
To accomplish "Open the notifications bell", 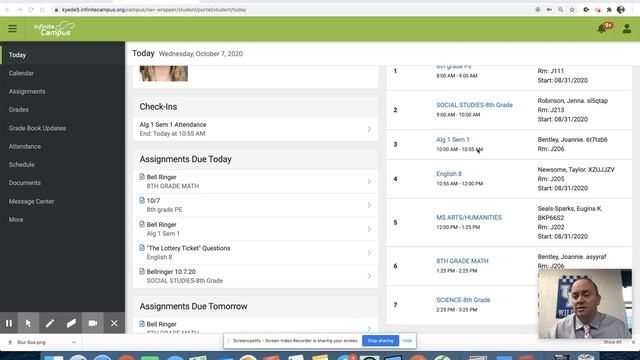I will coord(602,29).
